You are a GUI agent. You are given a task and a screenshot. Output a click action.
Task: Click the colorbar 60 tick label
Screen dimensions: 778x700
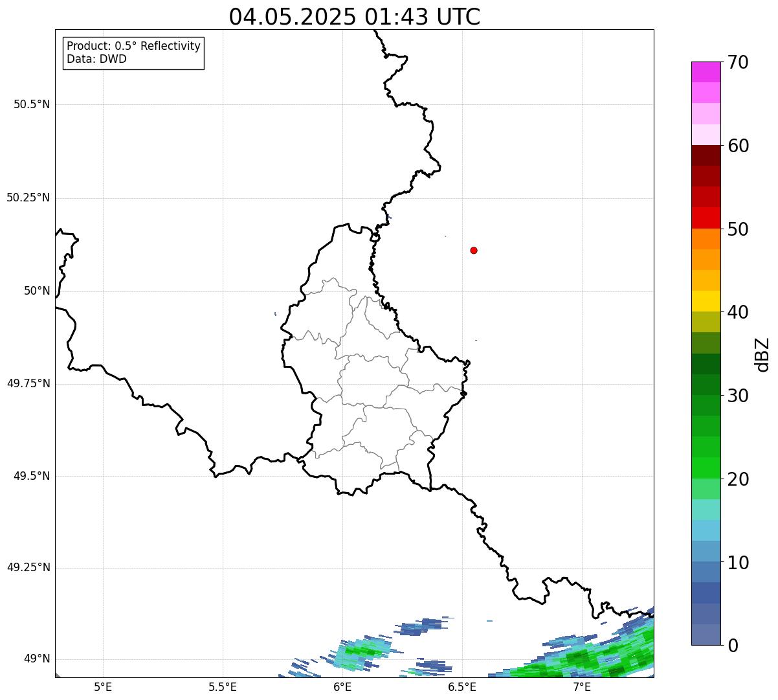click(739, 146)
